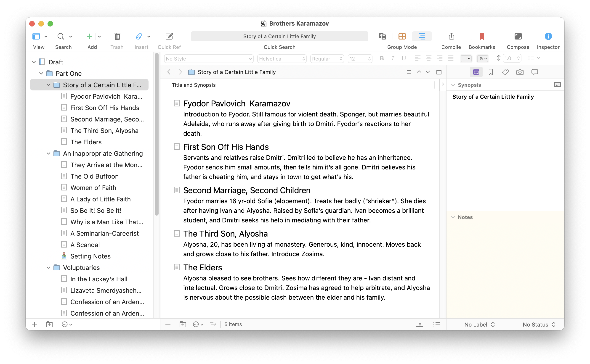Open No Status selector
The width and height of the screenshot is (590, 364).
click(539, 324)
